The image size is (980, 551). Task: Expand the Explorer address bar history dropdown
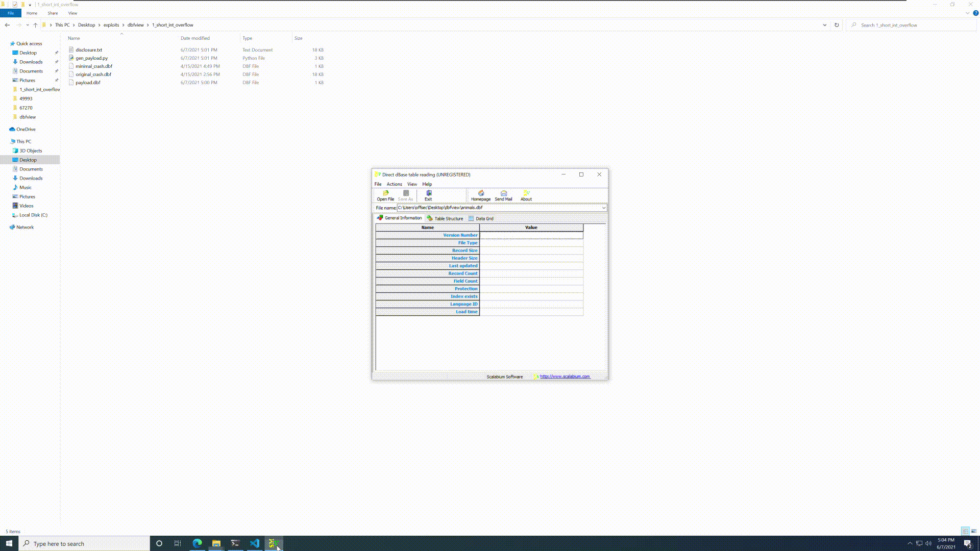point(824,25)
